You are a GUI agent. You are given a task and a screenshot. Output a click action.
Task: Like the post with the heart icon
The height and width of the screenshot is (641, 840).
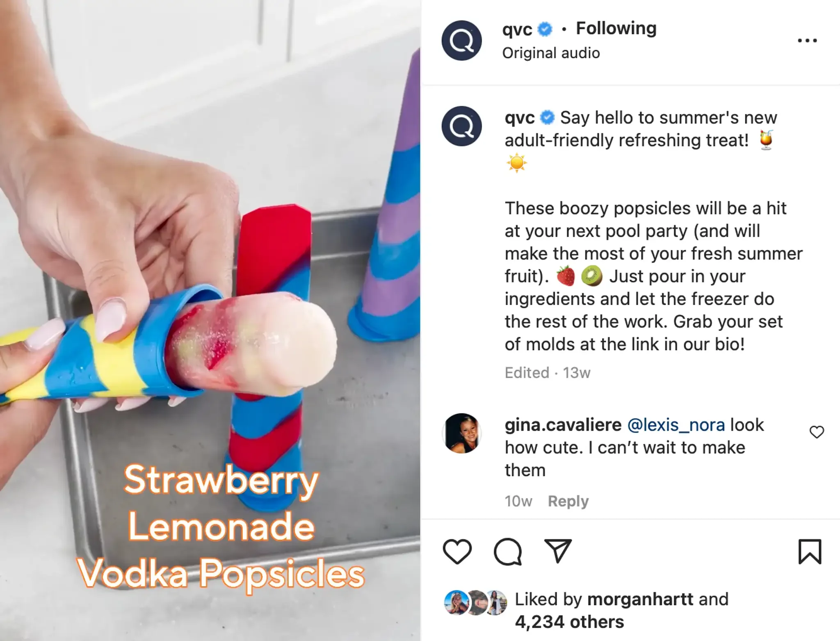tap(457, 552)
